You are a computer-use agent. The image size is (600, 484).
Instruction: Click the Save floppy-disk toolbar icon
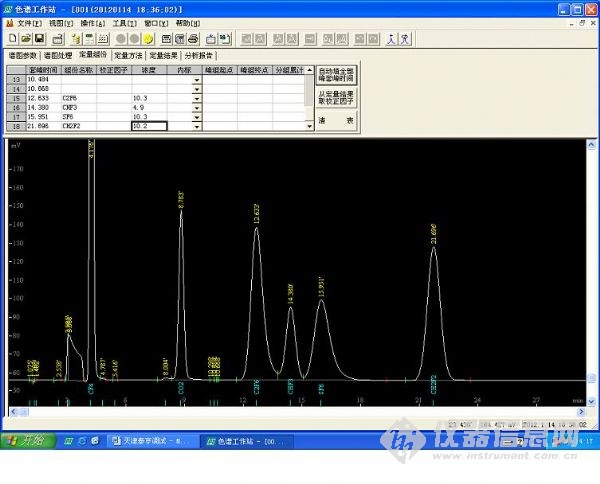[39, 39]
